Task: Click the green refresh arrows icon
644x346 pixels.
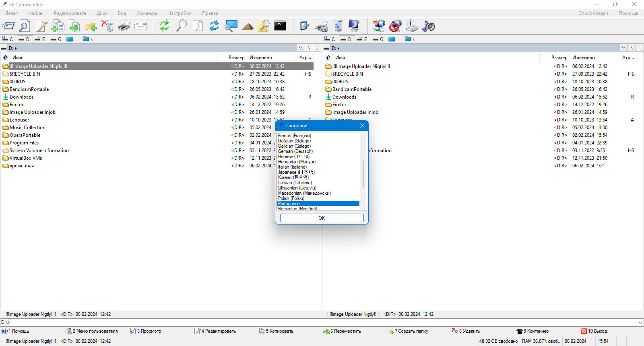Action: 165,26
